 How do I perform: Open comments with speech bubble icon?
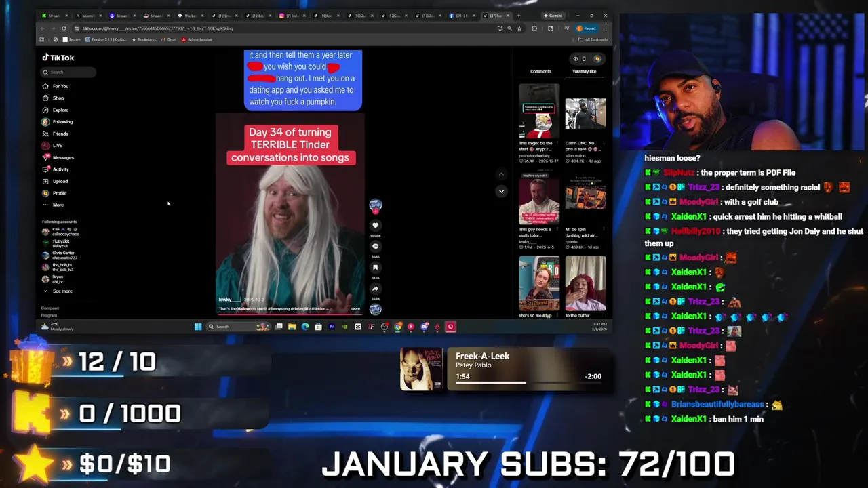(375, 246)
